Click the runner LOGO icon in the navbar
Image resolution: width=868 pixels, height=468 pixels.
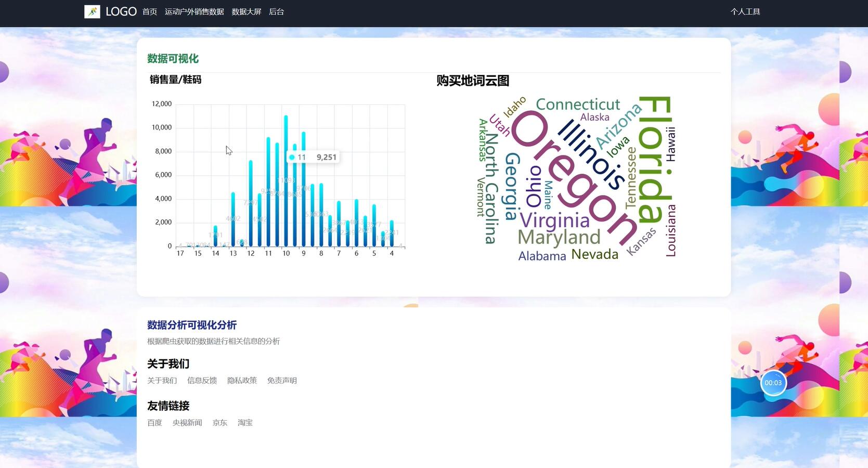pos(93,11)
